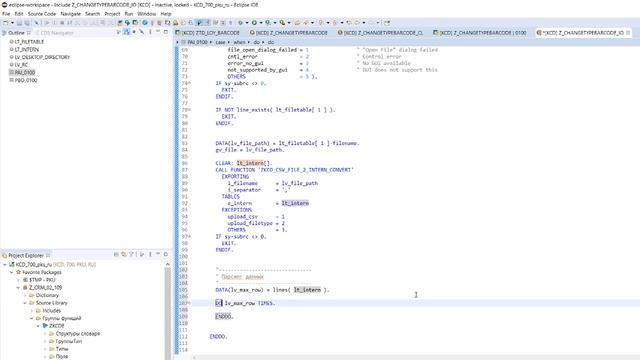Collapse the Z_CRM_02_109 package

18,288
